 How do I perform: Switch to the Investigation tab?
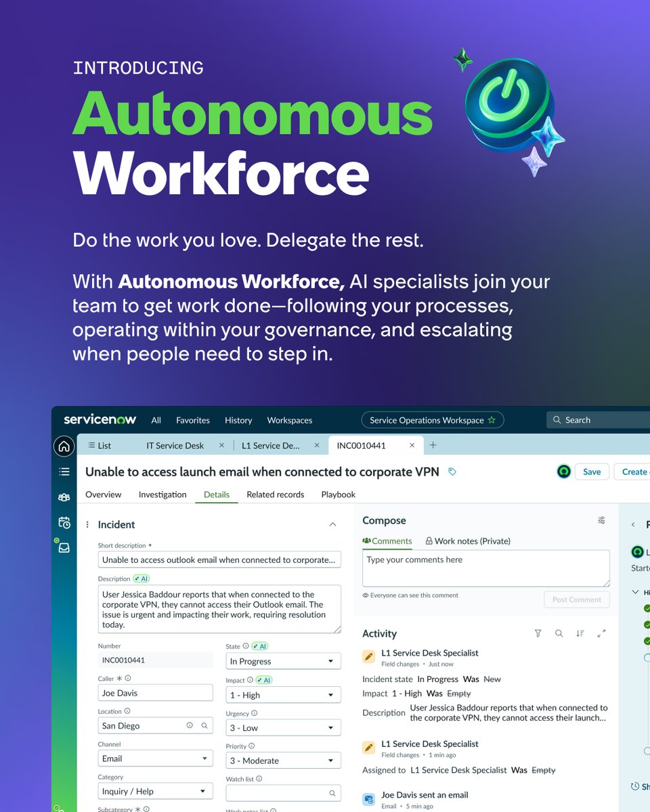pyautogui.click(x=162, y=495)
